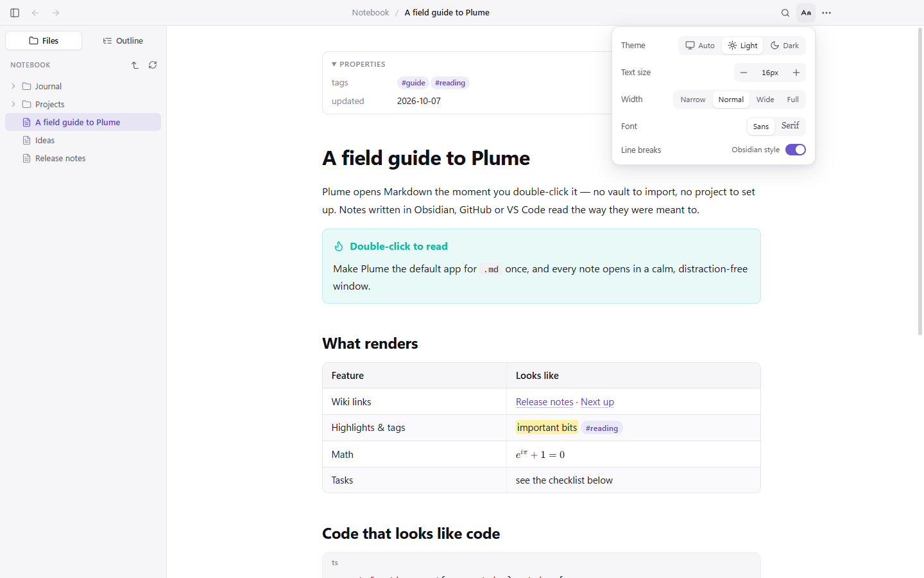
Task: Click the 'What renders' heading
Action: point(370,344)
